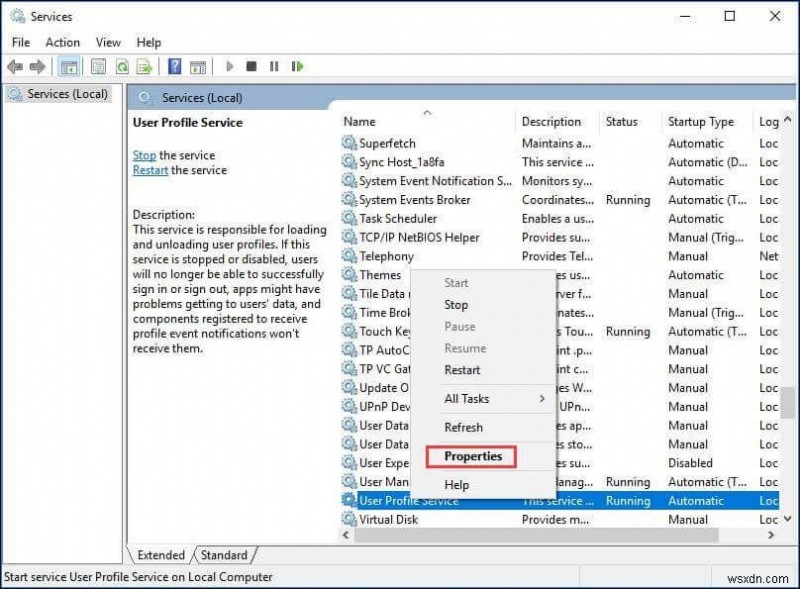
Task: Pause the service using the pause icon
Action: (274, 66)
